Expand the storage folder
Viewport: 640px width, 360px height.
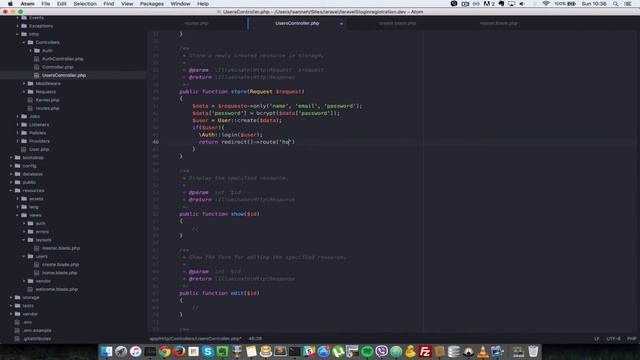(11, 298)
